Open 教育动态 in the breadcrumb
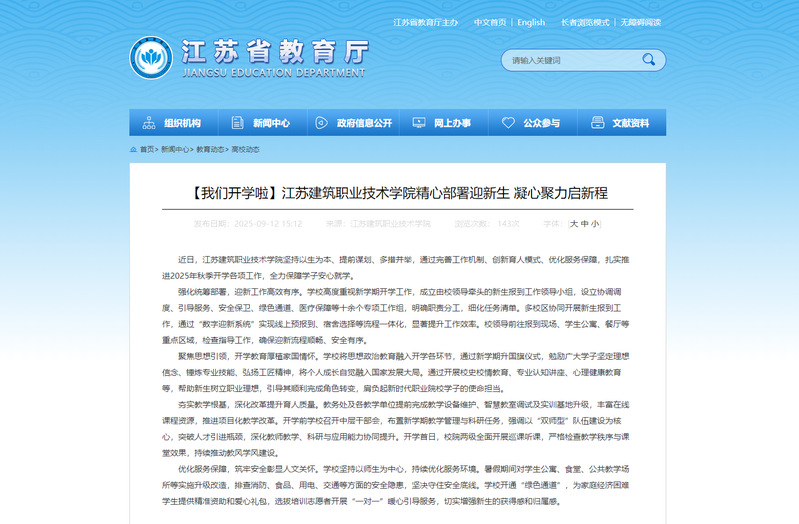This screenshot has width=799, height=524. pyautogui.click(x=210, y=149)
